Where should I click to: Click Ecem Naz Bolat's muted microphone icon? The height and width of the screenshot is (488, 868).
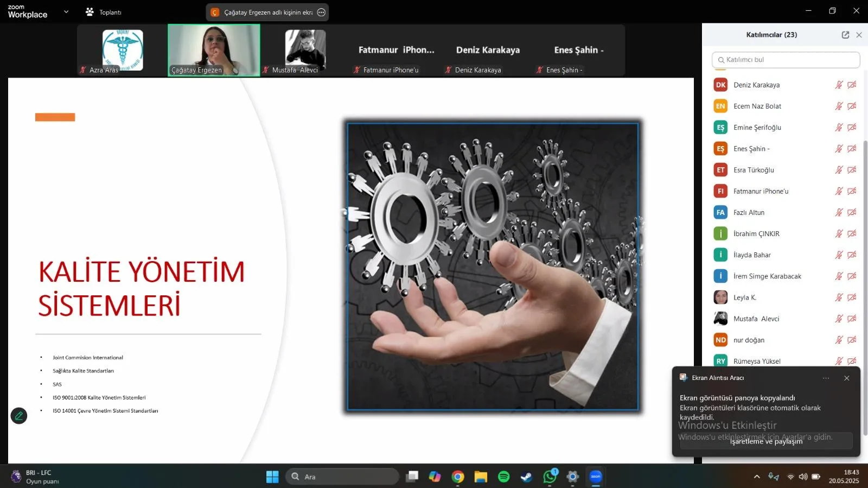pyautogui.click(x=839, y=106)
